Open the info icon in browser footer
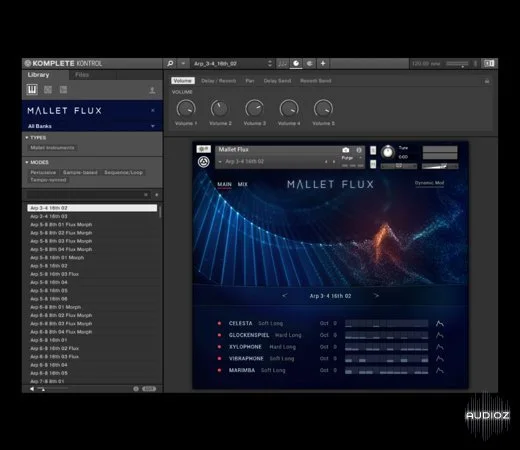Viewport: 520px width, 450px height. (x=136, y=389)
